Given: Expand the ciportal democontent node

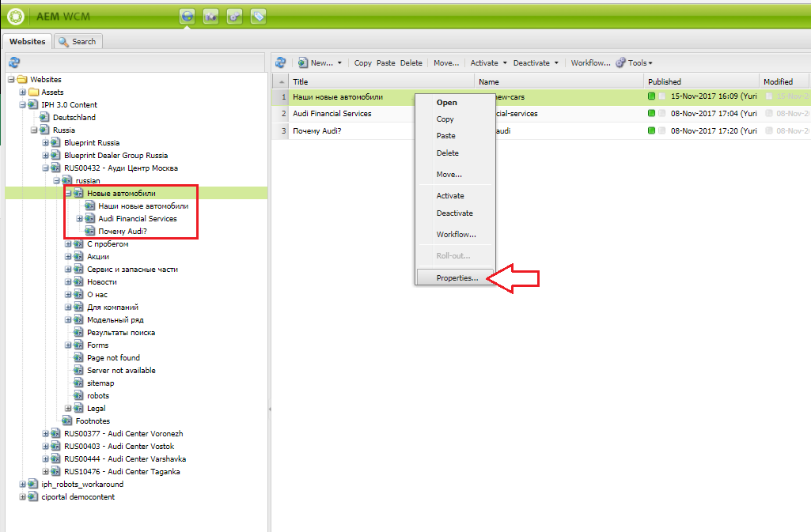Looking at the screenshot, I should click(x=22, y=497).
